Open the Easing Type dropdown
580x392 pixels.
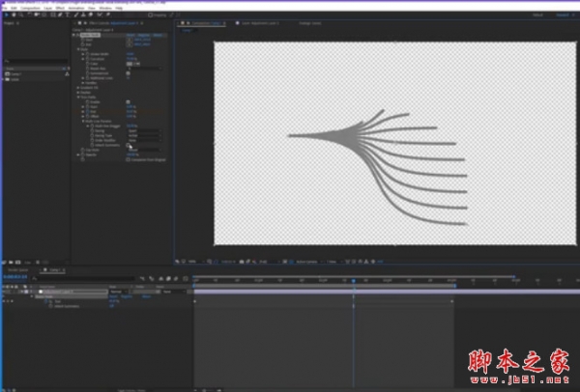point(143,135)
